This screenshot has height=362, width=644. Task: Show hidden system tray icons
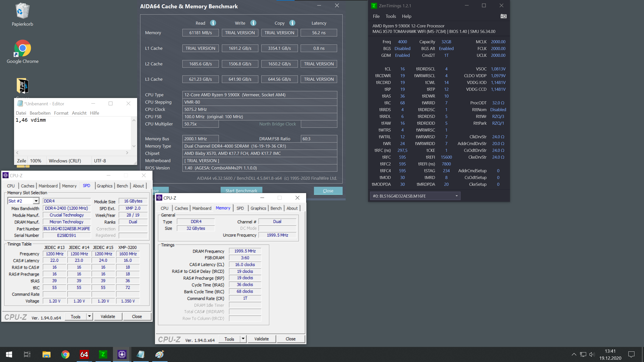click(574, 354)
